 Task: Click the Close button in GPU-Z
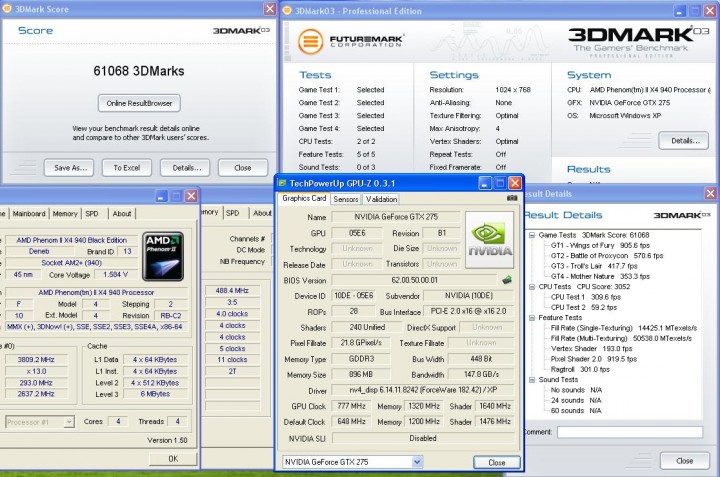[x=497, y=462]
